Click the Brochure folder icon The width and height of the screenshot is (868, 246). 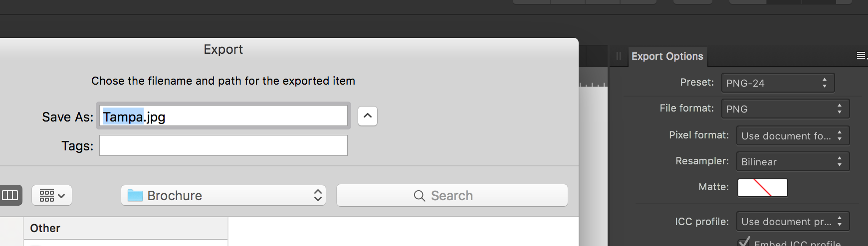click(x=135, y=196)
